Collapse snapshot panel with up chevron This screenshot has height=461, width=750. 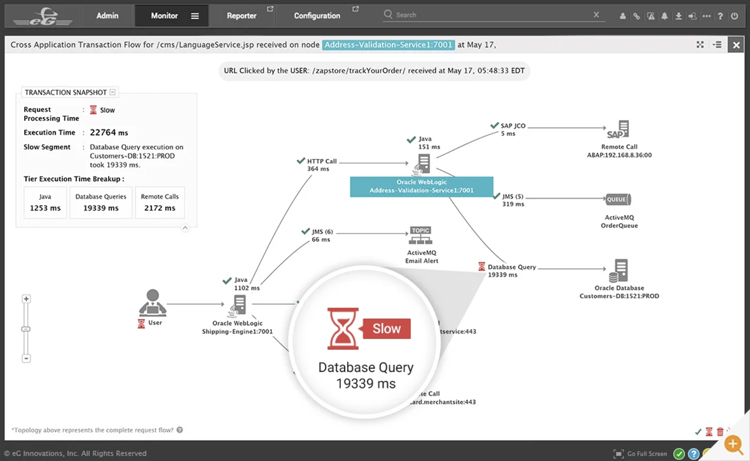point(185,228)
